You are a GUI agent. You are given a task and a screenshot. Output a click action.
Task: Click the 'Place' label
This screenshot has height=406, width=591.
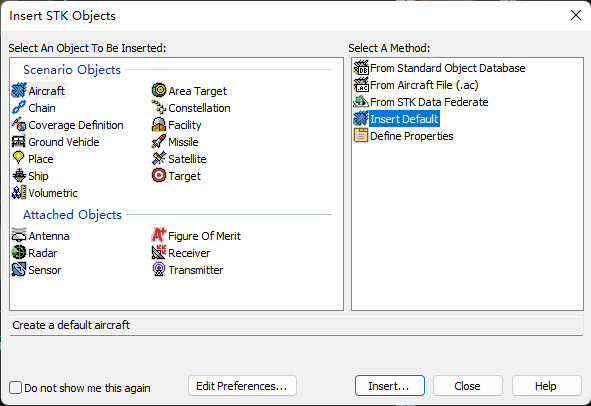pyautogui.click(x=41, y=159)
